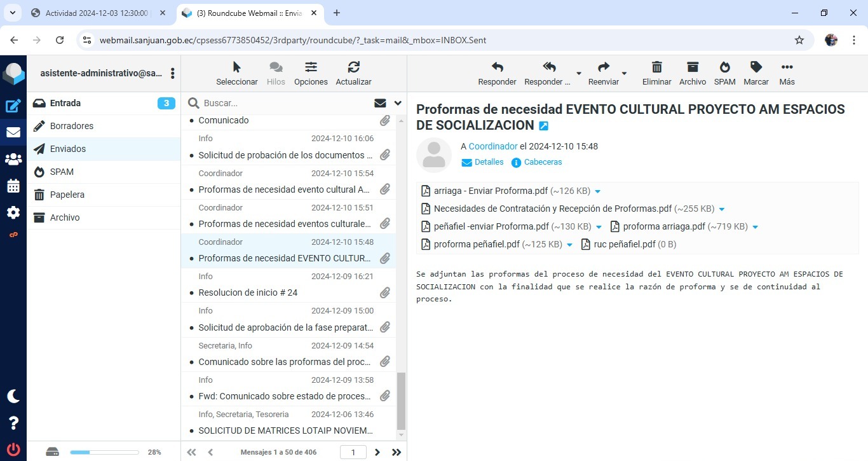Image resolution: width=868 pixels, height=461 pixels.
Task: Click the Marcar tag icon
Action: pos(756,73)
